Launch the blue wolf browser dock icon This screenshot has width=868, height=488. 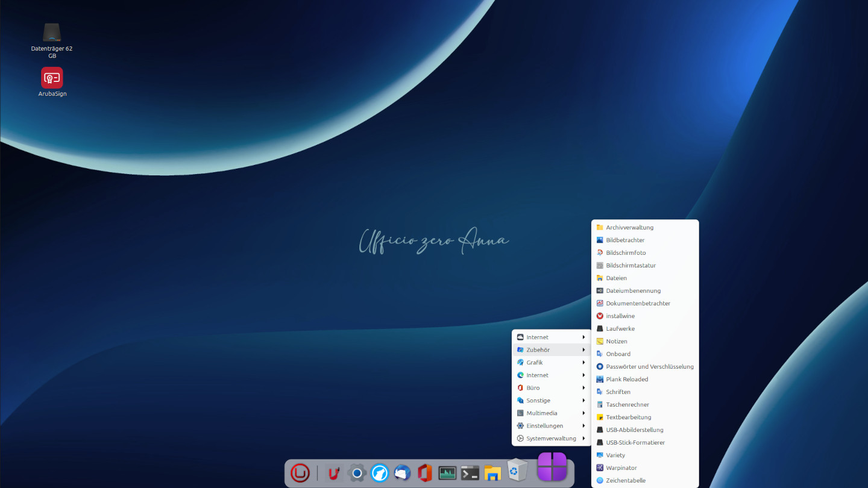click(380, 473)
